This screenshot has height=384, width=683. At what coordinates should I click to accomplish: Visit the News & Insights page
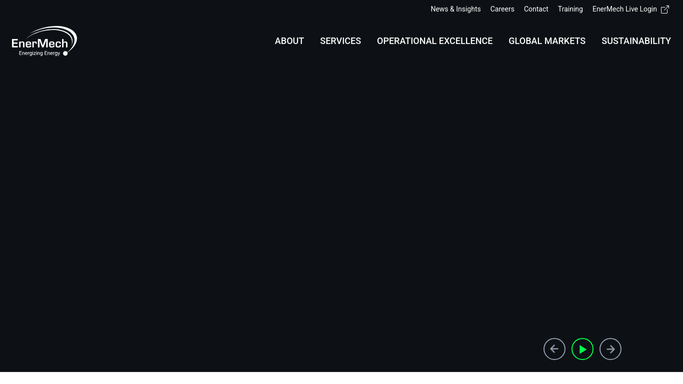456,9
